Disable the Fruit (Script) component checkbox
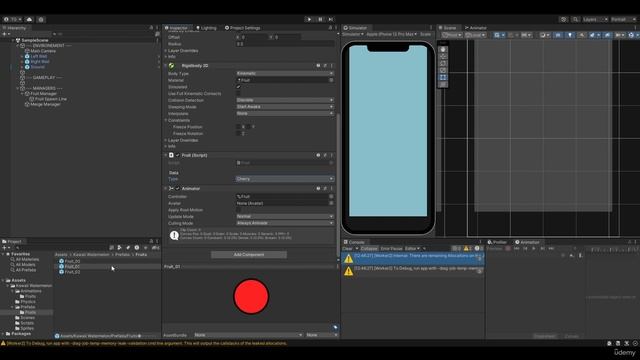 click(x=177, y=155)
